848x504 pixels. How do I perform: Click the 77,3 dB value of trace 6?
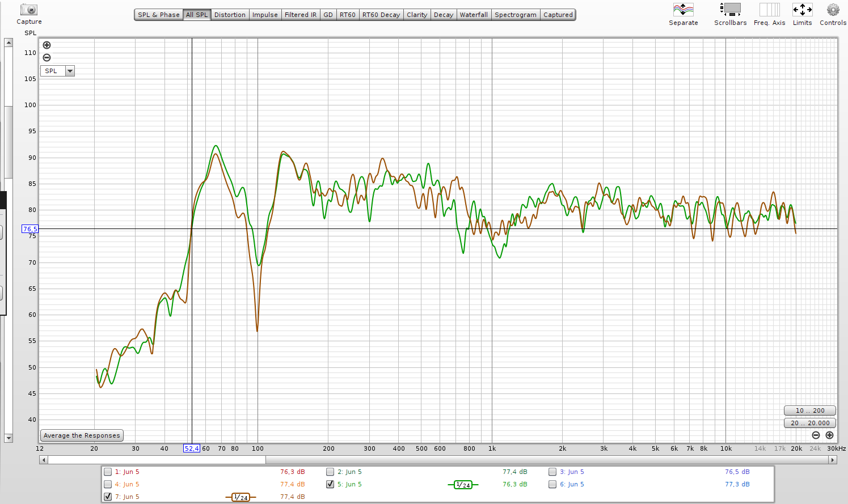click(x=737, y=484)
